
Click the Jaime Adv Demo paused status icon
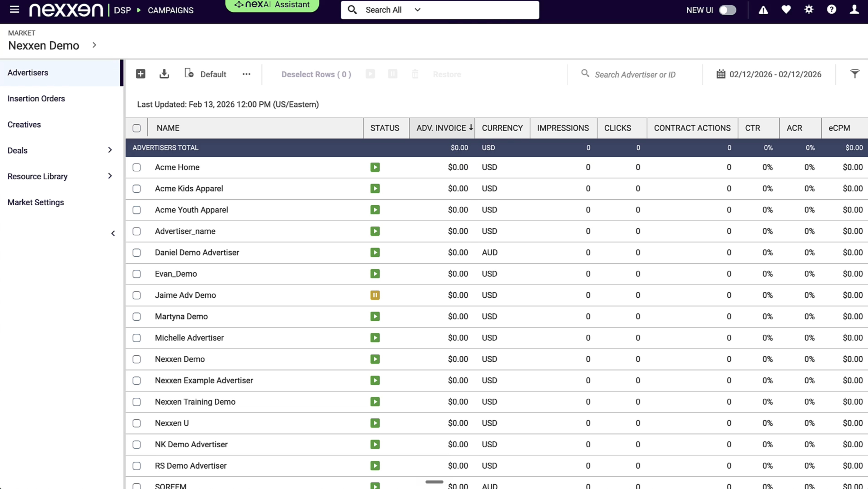(x=375, y=295)
